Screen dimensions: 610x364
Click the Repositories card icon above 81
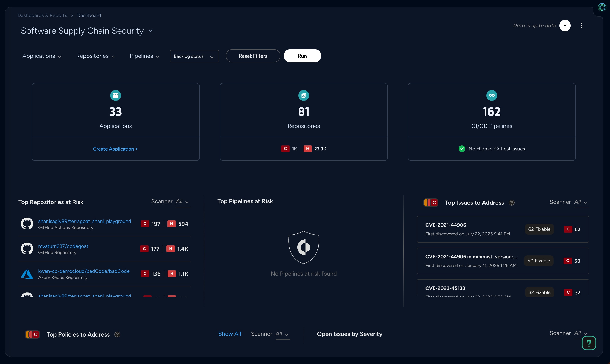click(303, 95)
